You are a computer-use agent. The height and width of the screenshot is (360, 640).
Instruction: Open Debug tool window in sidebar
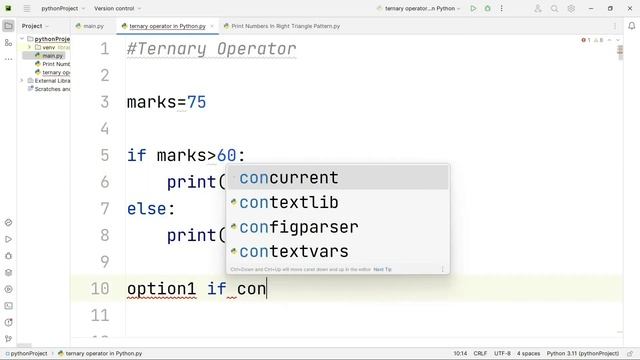(x=8, y=256)
